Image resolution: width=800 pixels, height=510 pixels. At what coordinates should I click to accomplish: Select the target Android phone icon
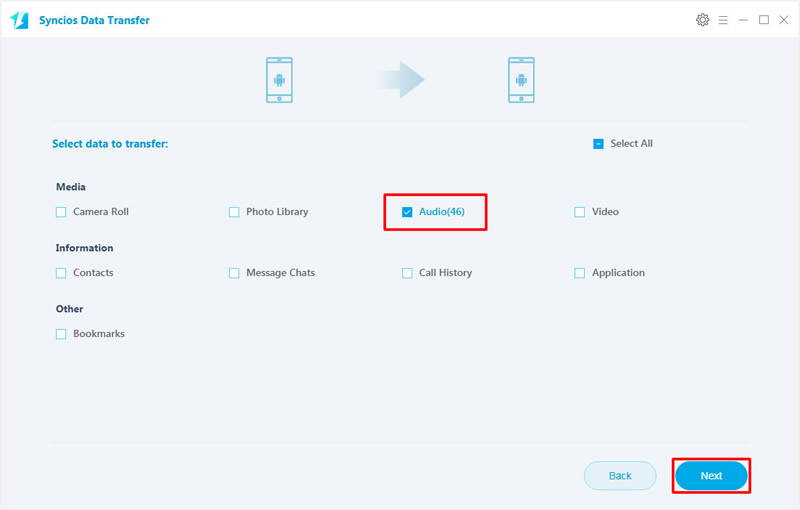[x=521, y=80]
